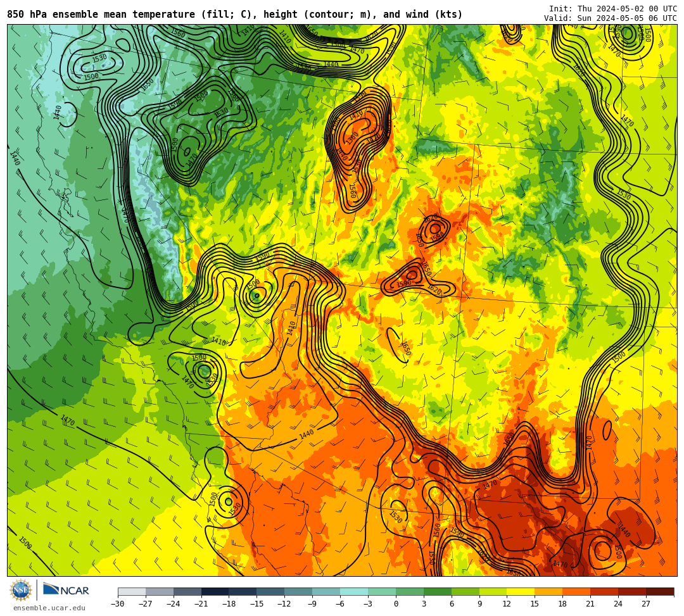The image size is (684, 616).
Task: Pick the orange colorbar swatch between 18 and 21
Action: coord(577,591)
